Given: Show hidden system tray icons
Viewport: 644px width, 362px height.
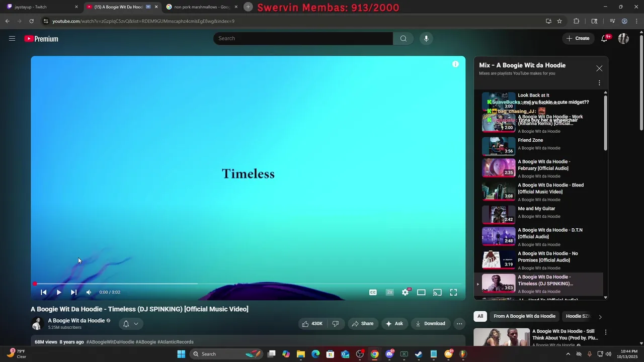Looking at the screenshot, I should (568, 354).
